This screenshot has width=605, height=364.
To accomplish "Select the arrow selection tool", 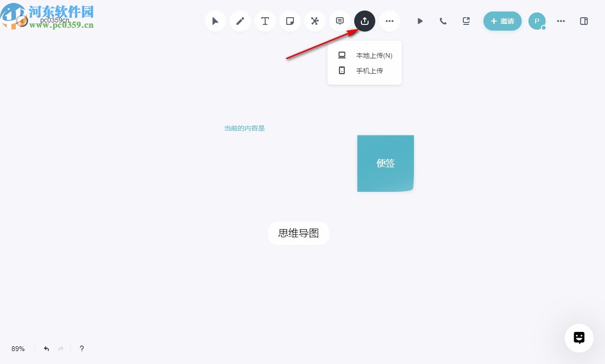I will pos(215,21).
